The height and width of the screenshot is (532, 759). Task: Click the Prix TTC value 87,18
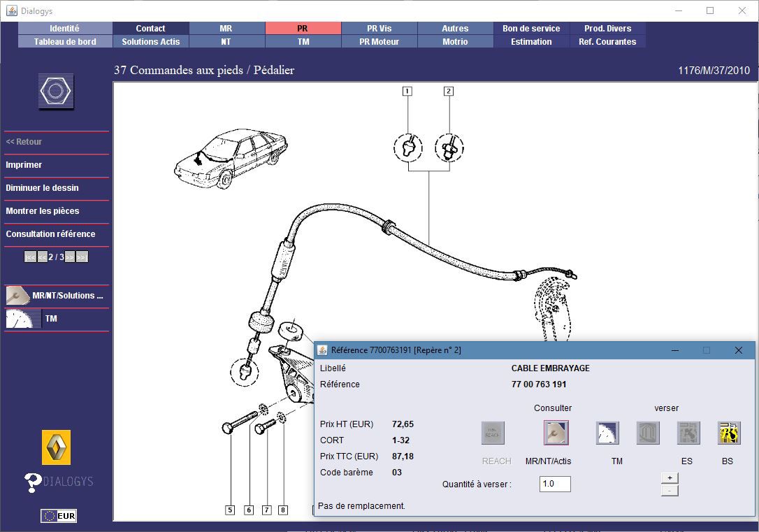point(403,456)
